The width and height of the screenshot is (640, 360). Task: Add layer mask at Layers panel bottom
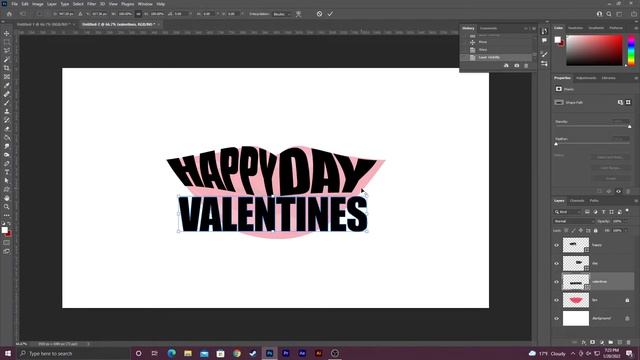tap(593, 342)
